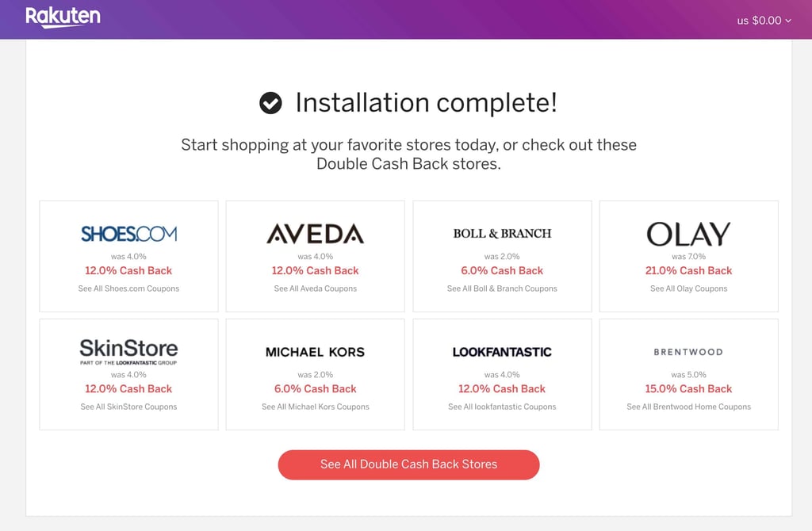Select the SkinStore logo
812x531 pixels.
129,352
